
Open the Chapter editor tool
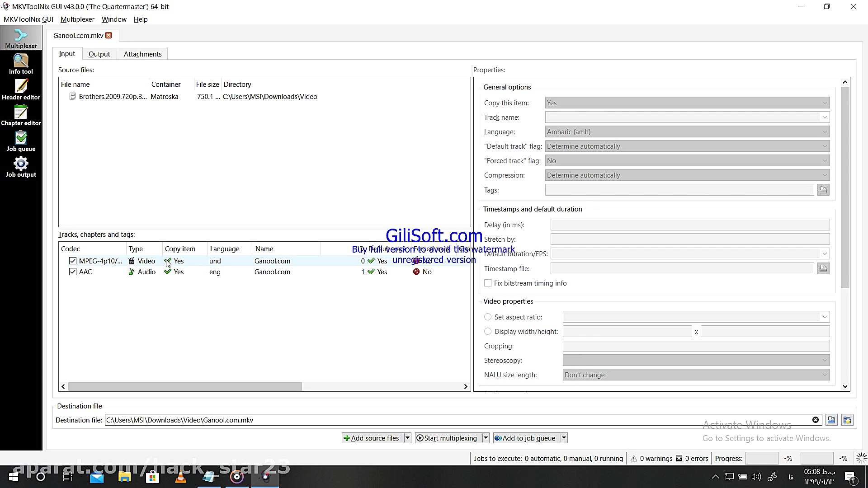(21, 115)
